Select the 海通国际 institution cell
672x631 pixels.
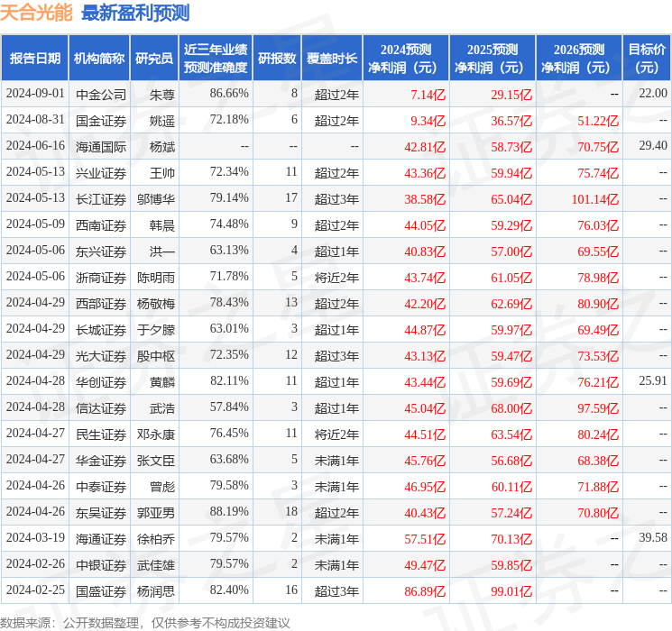[x=101, y=147]
